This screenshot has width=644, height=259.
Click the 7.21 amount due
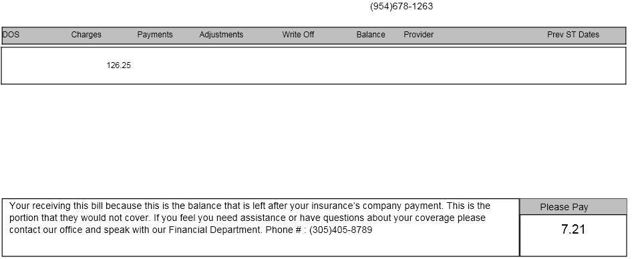pos(573,230)
